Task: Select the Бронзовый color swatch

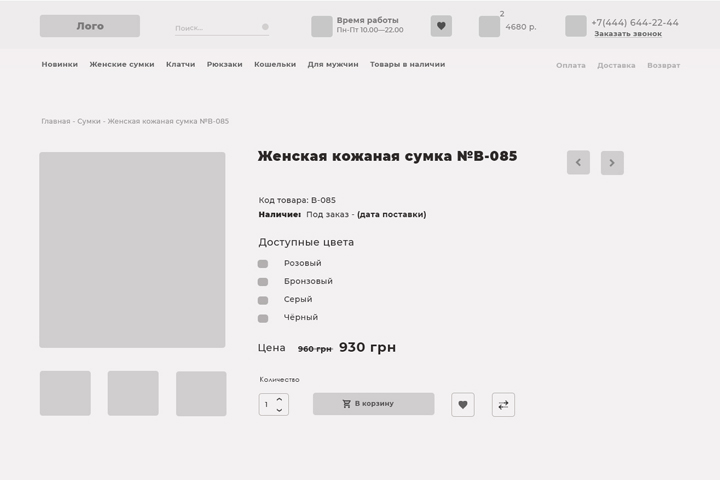Action: pyautogui.click(x=263, y=282)
